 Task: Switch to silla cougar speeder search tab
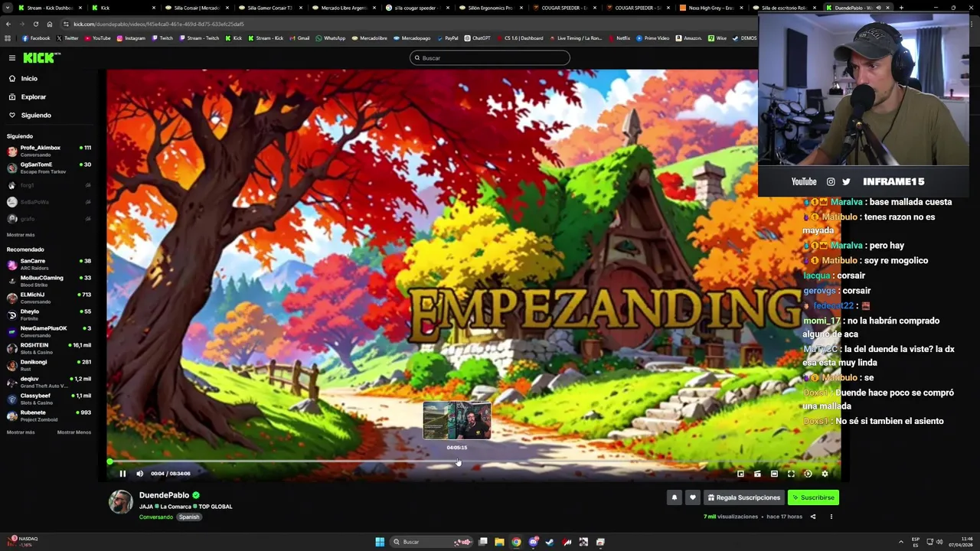click(416, 8)
